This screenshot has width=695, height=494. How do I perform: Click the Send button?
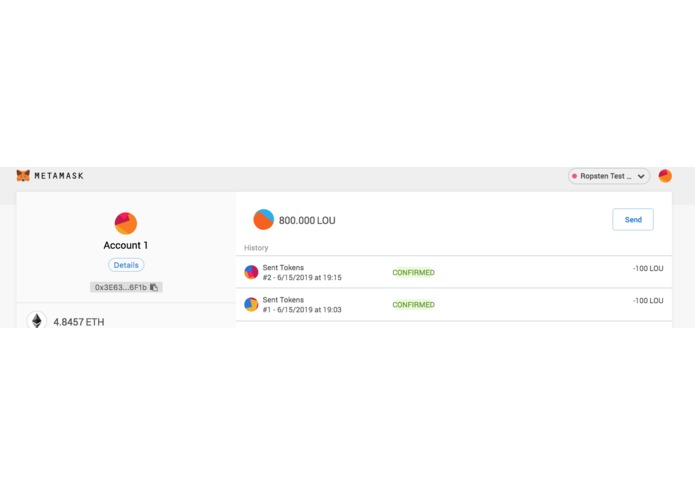pos(633,219)
